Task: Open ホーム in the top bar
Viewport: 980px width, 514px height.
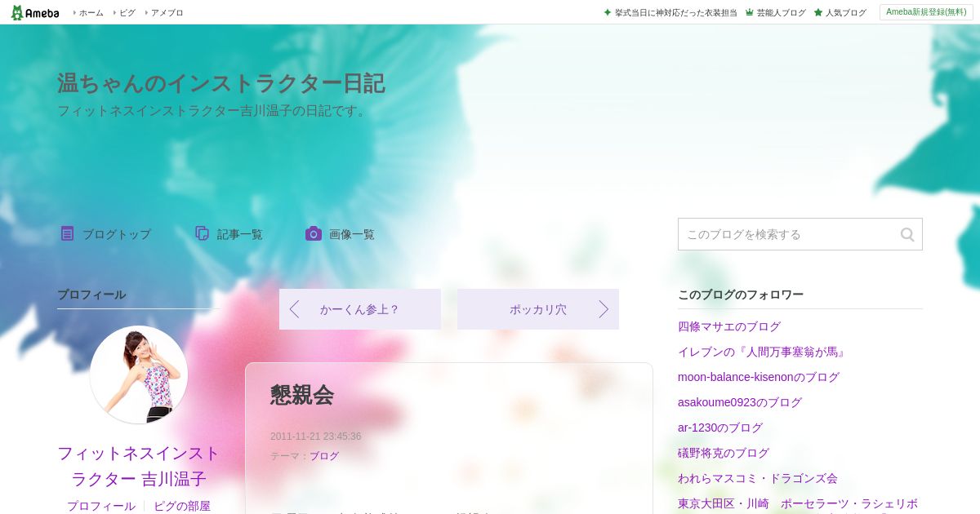Action: pos(91,12)
